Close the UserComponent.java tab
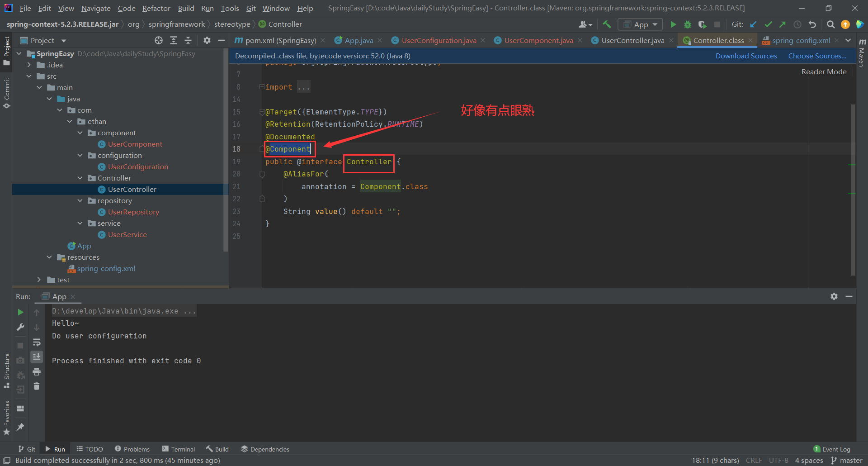 [x=580, y=40]
